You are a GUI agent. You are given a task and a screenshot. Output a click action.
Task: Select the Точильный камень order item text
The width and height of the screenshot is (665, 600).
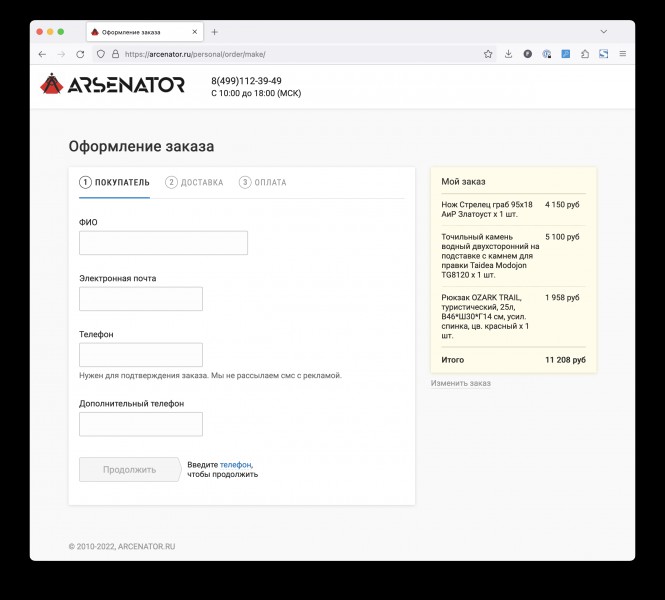(x=490, y=256)
